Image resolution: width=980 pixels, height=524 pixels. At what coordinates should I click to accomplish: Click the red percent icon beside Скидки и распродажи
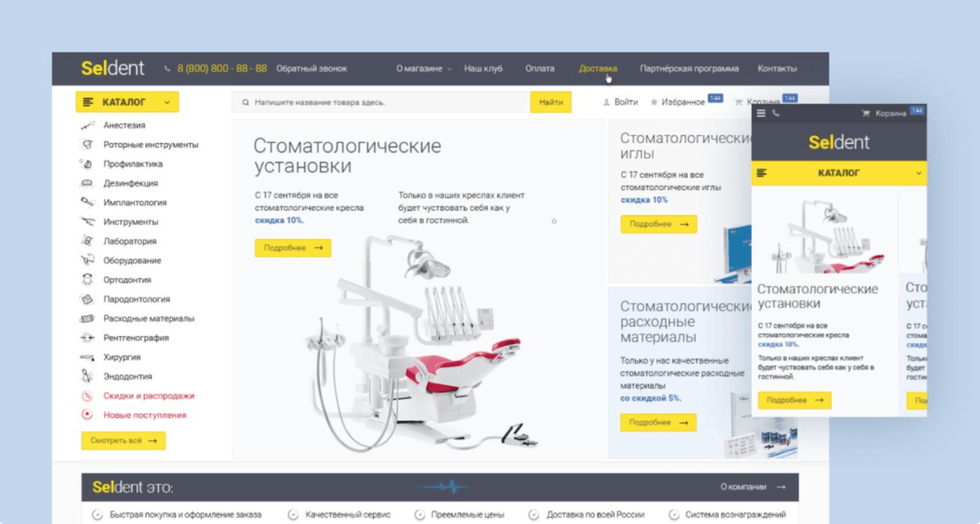point(87,396)
